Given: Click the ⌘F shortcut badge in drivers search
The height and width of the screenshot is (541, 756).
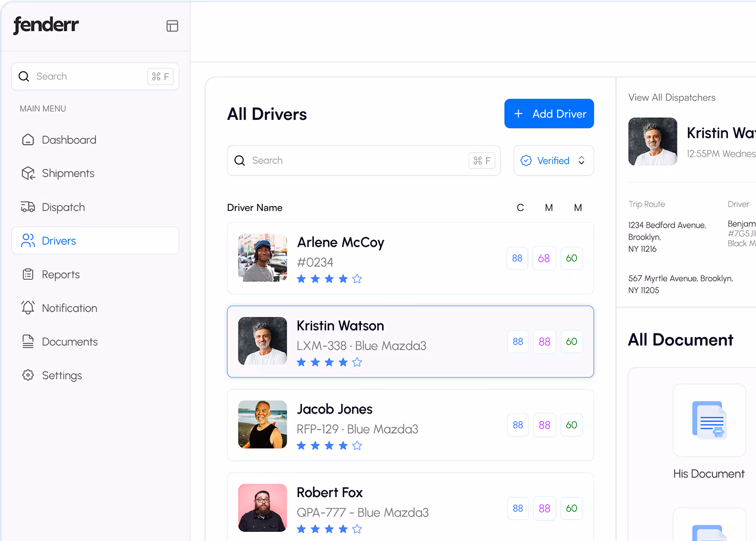Looking at the screenshot, I should (x=482, y=160).
